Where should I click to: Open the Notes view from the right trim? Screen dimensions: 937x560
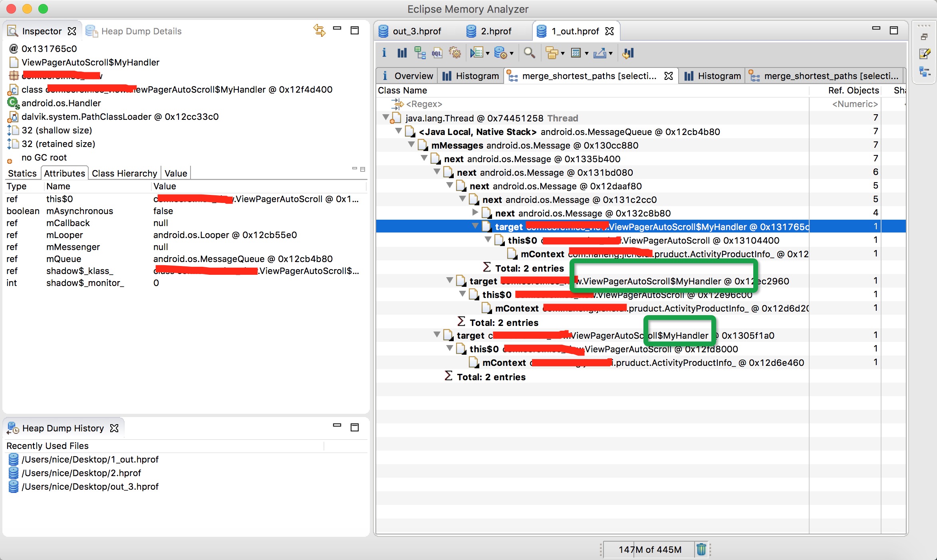point(925,53)
